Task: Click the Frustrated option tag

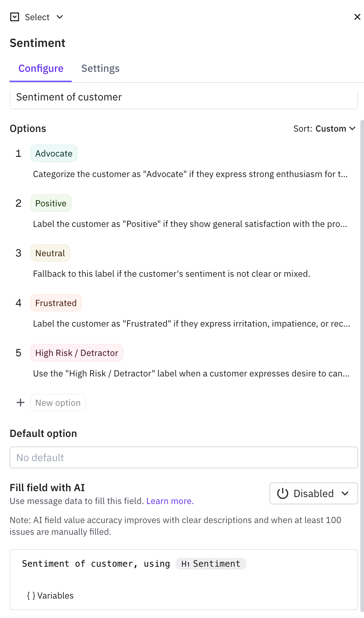Action: click(x=56, y=303)
